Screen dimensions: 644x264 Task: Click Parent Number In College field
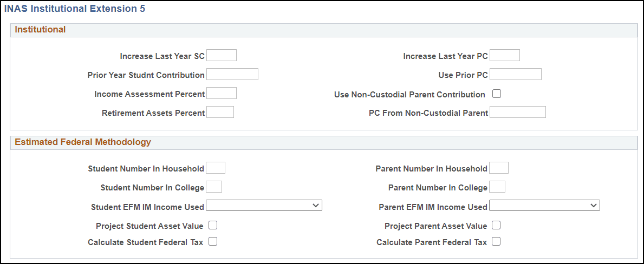(497, 187)
